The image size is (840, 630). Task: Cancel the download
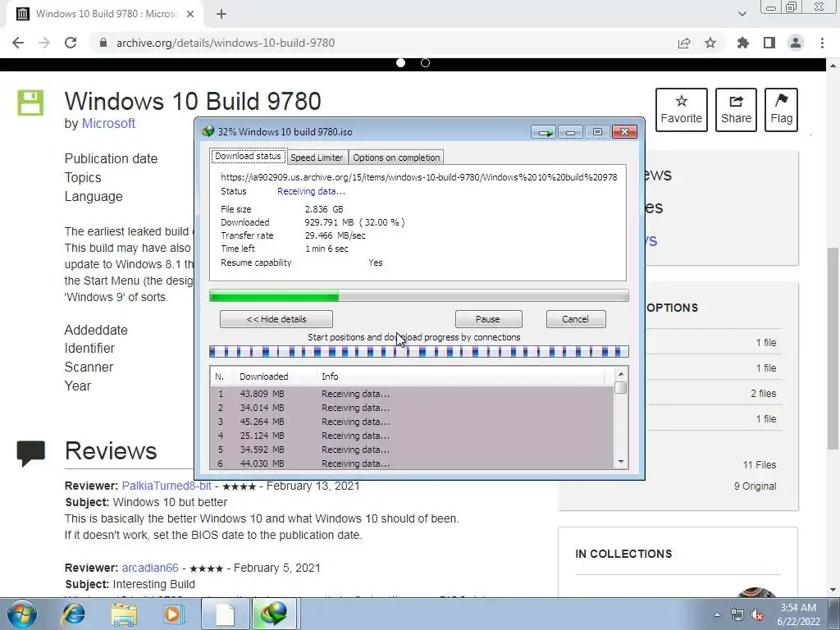(576, 319)
